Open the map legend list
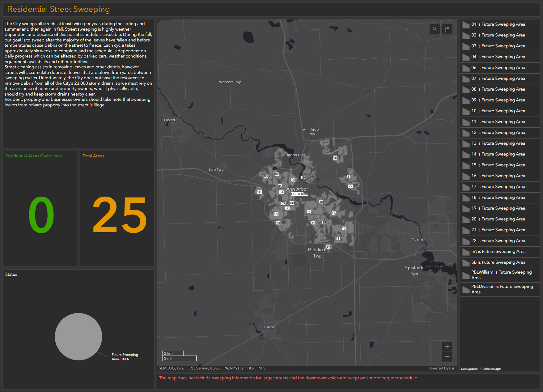The height and width of the screenshot is (392, 543). coord(447,29)
